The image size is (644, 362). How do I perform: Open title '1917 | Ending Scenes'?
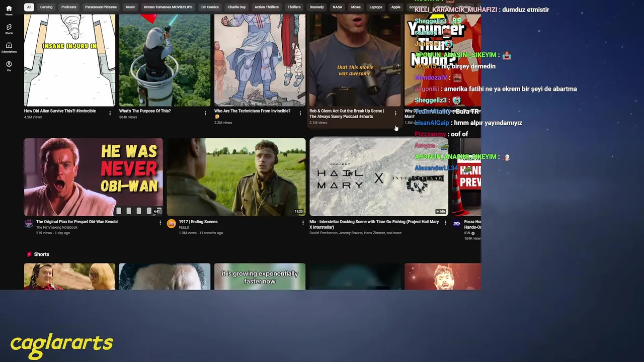[x=198, y=222]
